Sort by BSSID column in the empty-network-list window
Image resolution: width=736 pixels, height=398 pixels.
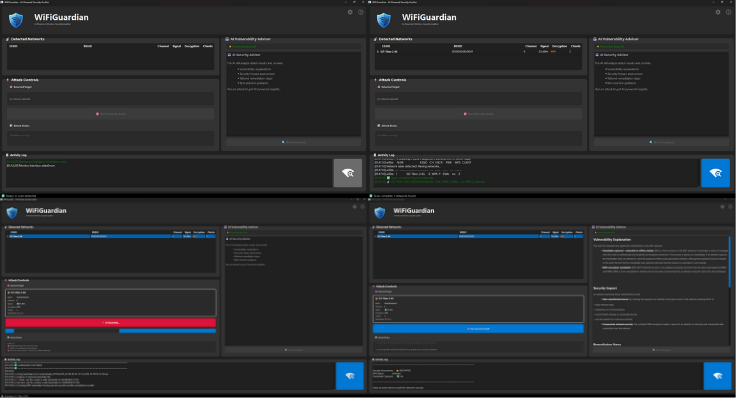click(x=88, y=46)
